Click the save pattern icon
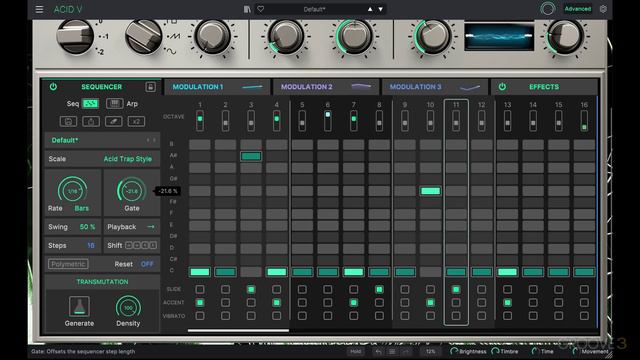640x360 pixels. pyautogui.click(x=68, y=122)
